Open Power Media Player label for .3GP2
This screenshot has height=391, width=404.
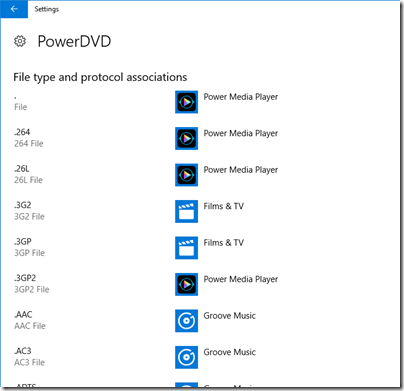241,279
